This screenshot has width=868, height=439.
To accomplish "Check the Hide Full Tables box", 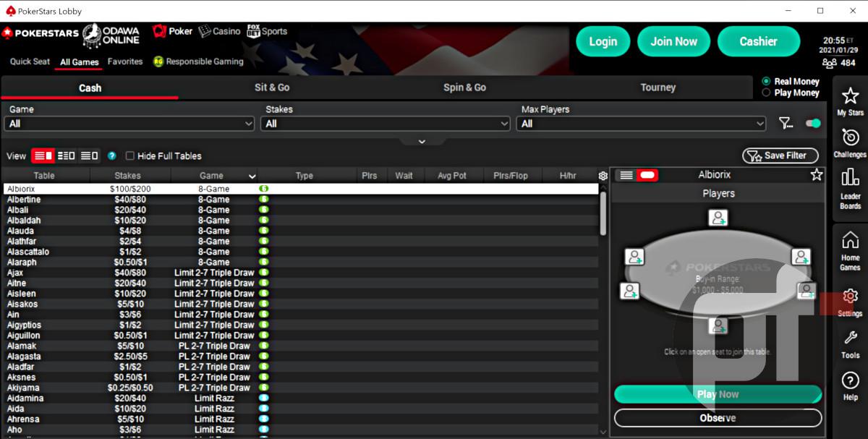I will click(x=130, y=155).
